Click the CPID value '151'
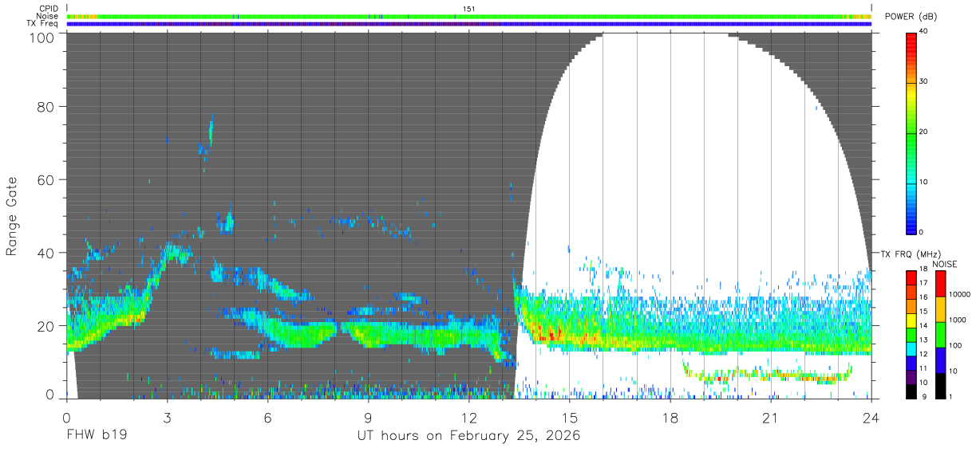This screenshot has width=980, height=452. pos(469,9)
